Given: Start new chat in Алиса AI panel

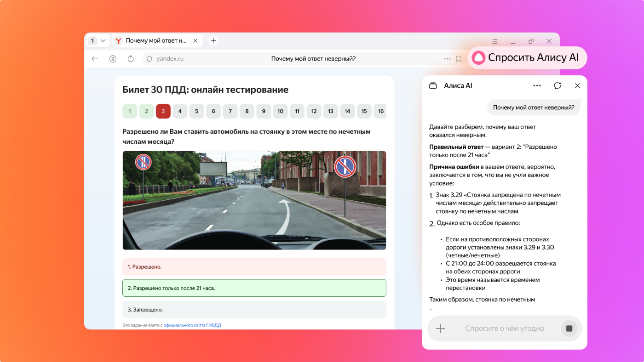Looking at the screenshot, I should (x=558, y=85).
